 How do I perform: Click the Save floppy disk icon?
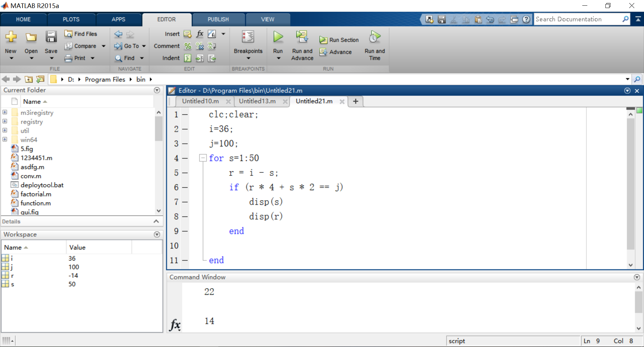click(51, 37)
